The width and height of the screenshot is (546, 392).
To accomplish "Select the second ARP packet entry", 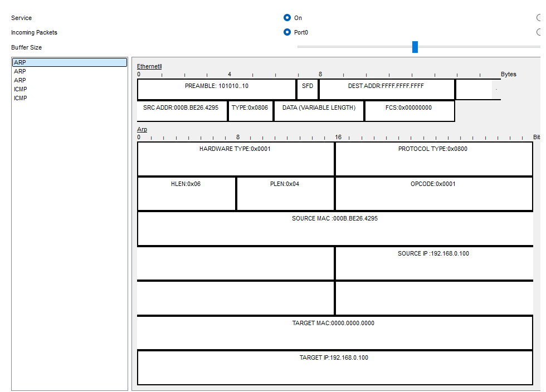I will click(20, 71).
